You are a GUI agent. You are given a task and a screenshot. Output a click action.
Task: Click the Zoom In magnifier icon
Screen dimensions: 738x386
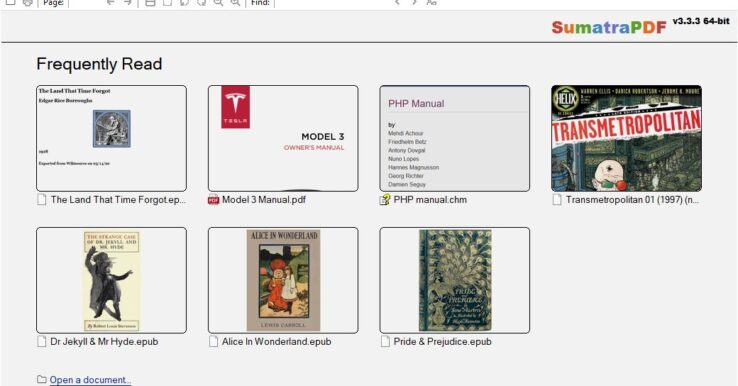pyautogui.click(x=235, y=2)
